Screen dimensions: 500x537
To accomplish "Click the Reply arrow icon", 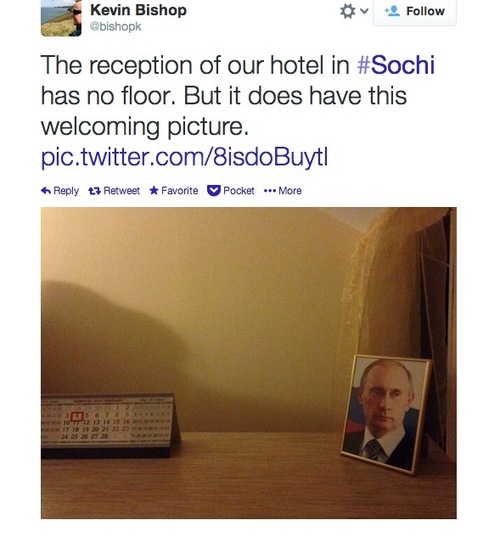I will pyautogui.click(x=46, y=190).
